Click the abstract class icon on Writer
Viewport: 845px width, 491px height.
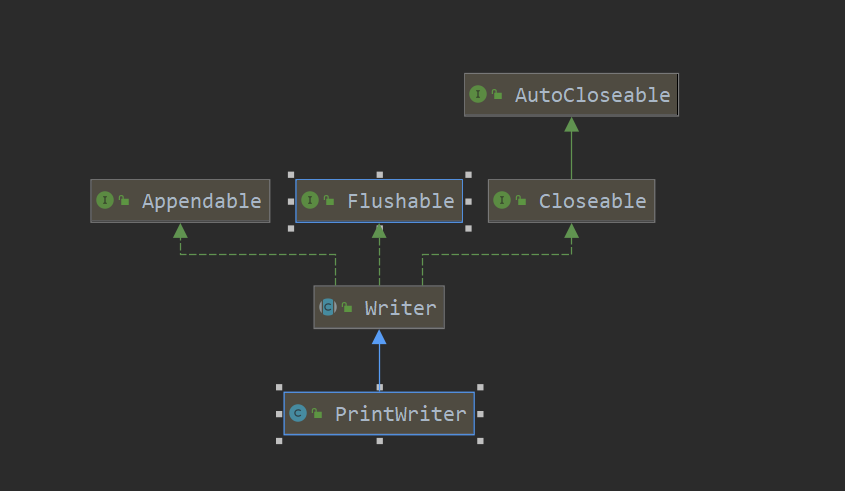pyautogui.click(x=327, y=308)
